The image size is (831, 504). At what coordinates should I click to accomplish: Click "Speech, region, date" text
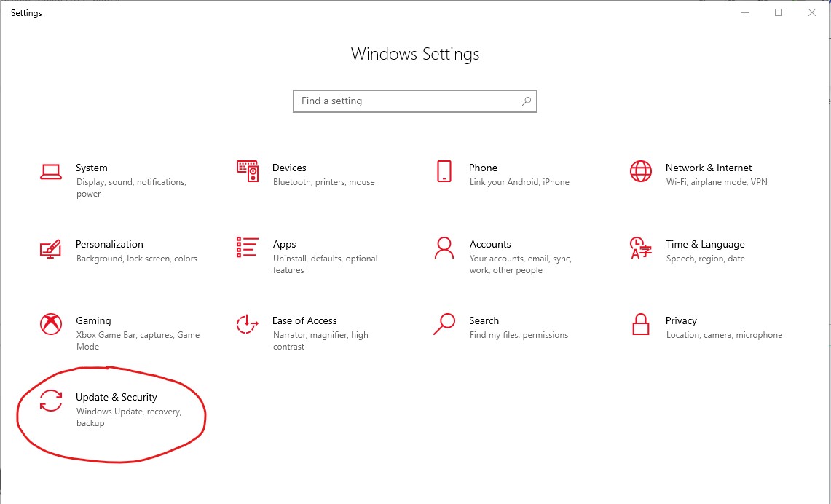pos(706,258)
